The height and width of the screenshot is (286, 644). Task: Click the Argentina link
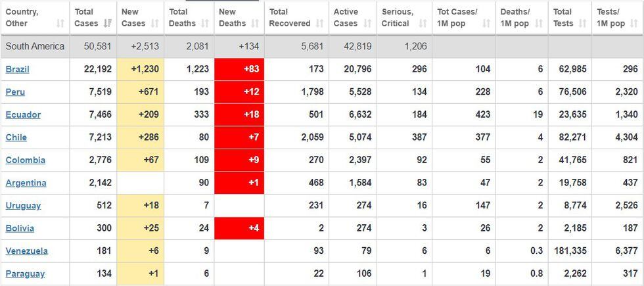[x=26, y=183]
